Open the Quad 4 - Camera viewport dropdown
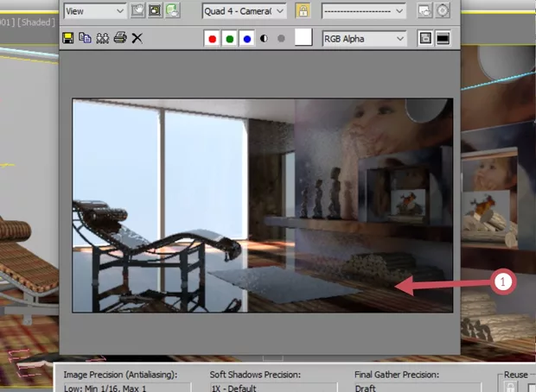Viewport: 536px width, 392px height. pos(244,11)
